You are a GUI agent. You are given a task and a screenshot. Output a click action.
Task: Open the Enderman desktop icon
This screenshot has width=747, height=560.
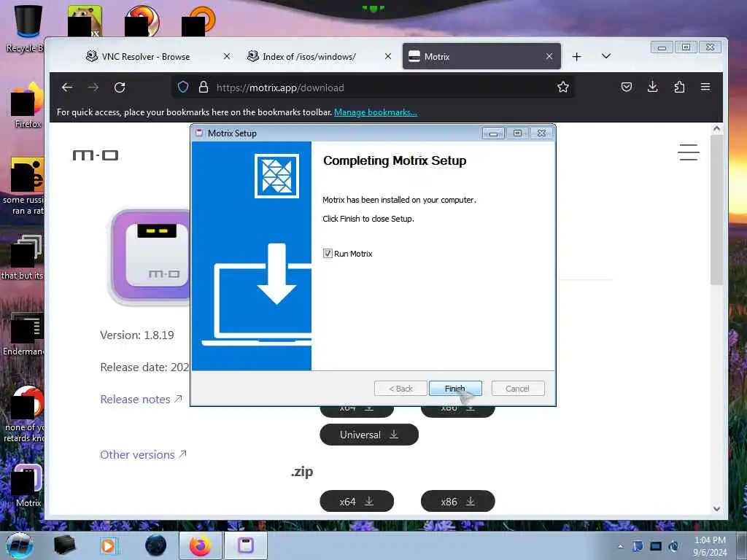[x=24, y=334]
